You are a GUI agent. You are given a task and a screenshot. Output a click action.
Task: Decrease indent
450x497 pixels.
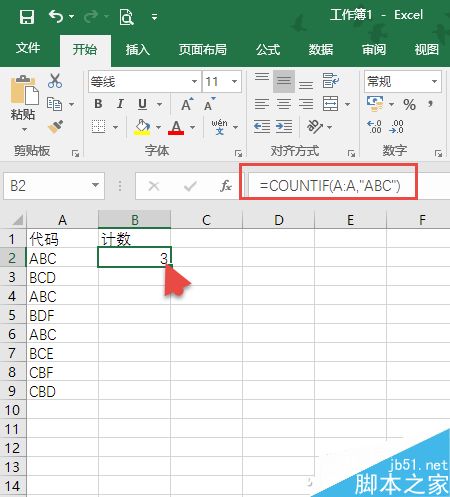tap(262, 127)
